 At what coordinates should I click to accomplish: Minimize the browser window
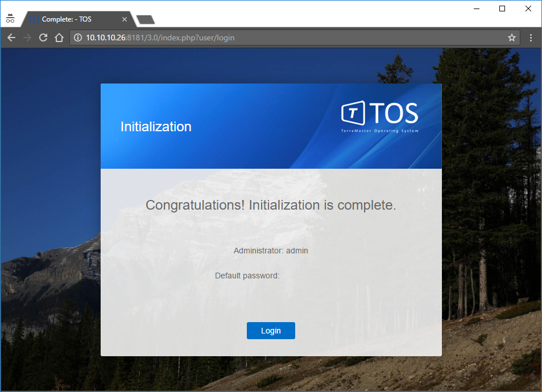coord(477,9)
